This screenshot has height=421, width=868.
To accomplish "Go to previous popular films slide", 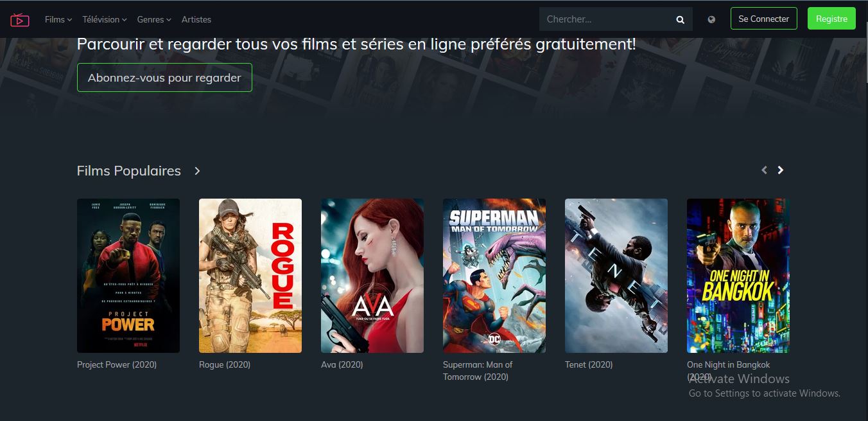I will [764, 170].
